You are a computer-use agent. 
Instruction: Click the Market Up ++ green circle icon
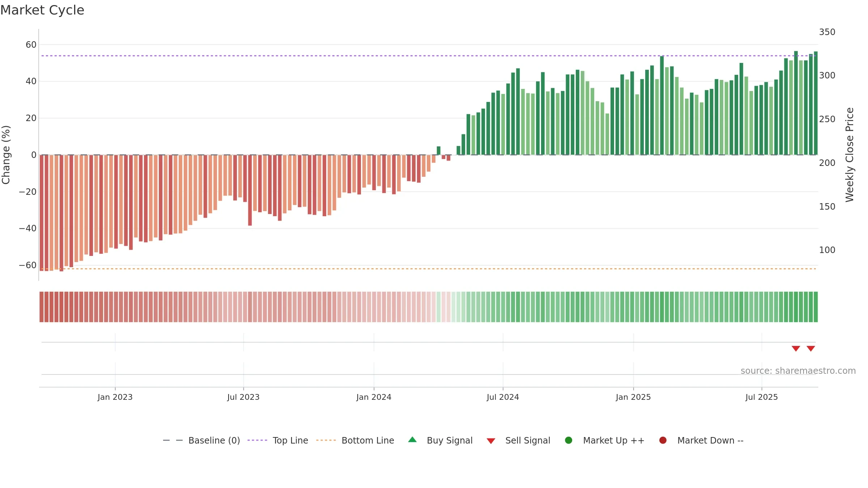[569, 440]
